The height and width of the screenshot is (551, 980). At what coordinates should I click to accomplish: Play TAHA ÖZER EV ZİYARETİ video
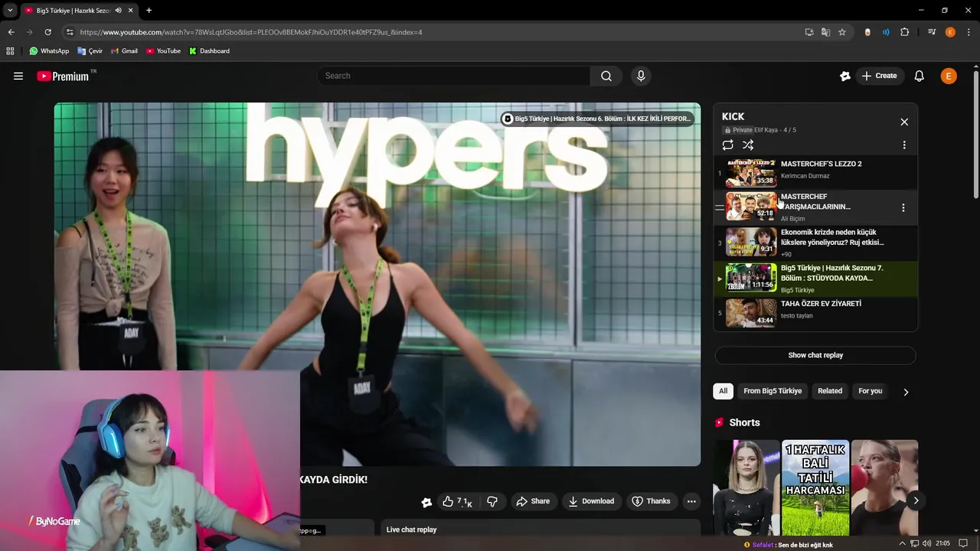coord(815,313)
